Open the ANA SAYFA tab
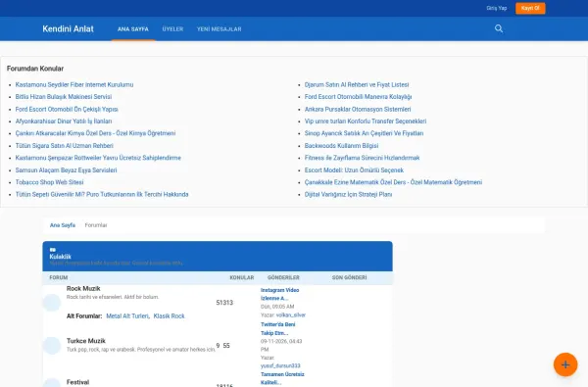The width and height of the screenshot is (588, 387). pyautogui.click(x=133, y=28)
